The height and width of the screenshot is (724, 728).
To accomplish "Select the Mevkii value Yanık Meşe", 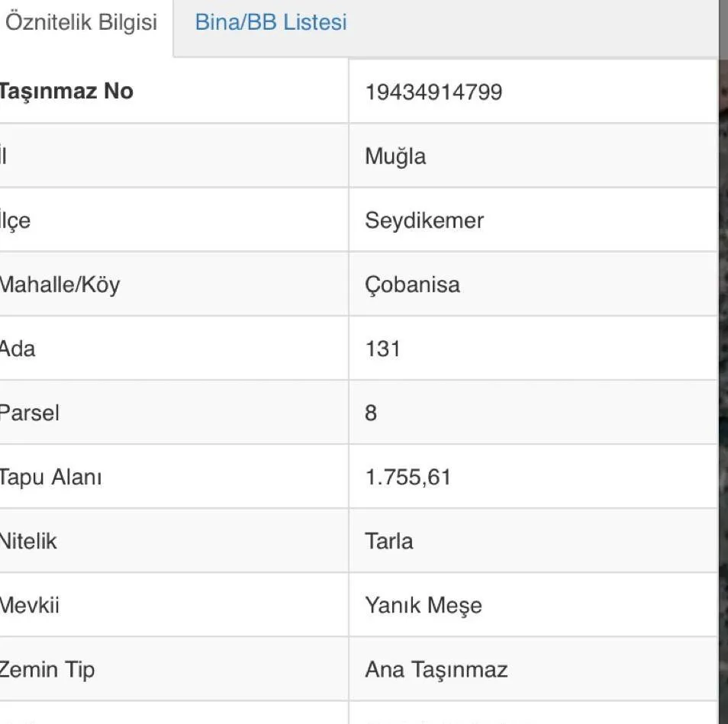I will tap(424, 606).
